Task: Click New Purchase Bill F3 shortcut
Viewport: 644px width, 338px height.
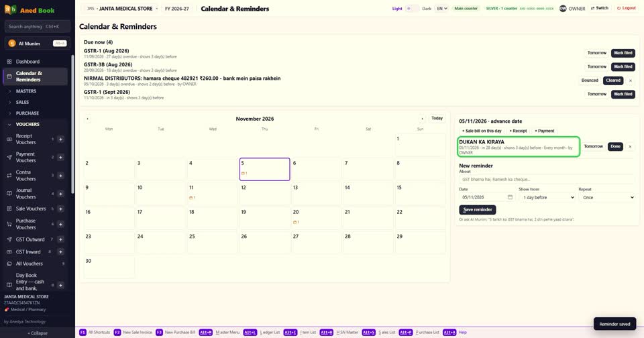Action: point(176,333)
